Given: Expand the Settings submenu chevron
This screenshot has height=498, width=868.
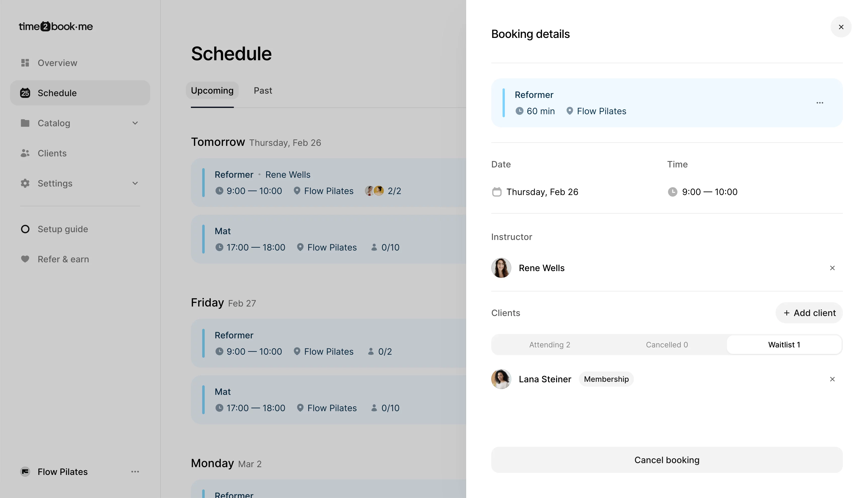Looking at the screenshot, I should 135,183.
